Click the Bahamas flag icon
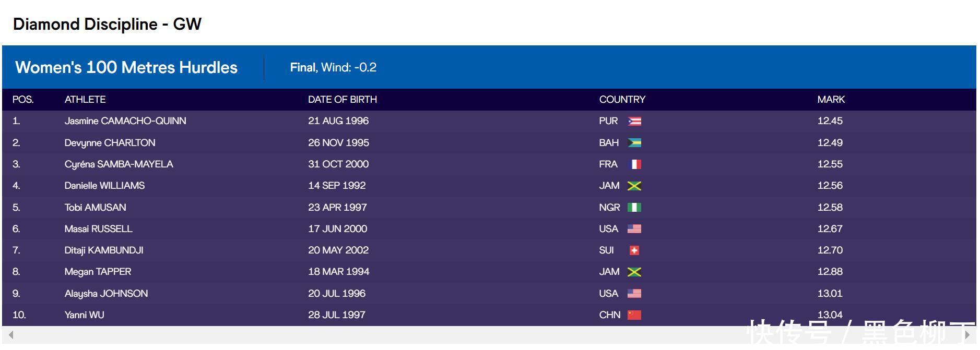980x350 pixels. (634, 143)
